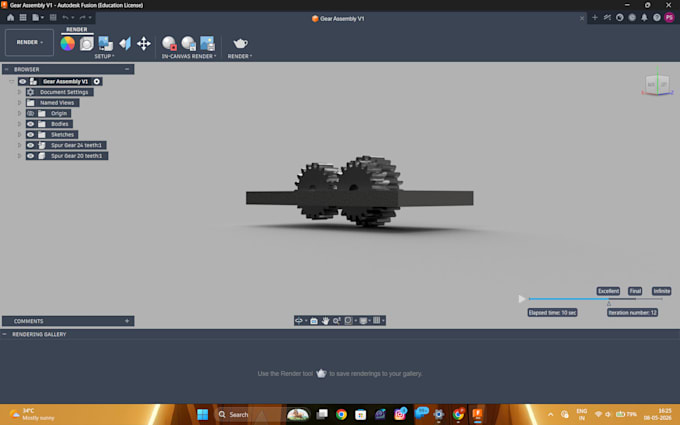Collapse the RENDERING GALLERY panel
680x425 pixels.
pyautogui.click(x=4, y=334)
